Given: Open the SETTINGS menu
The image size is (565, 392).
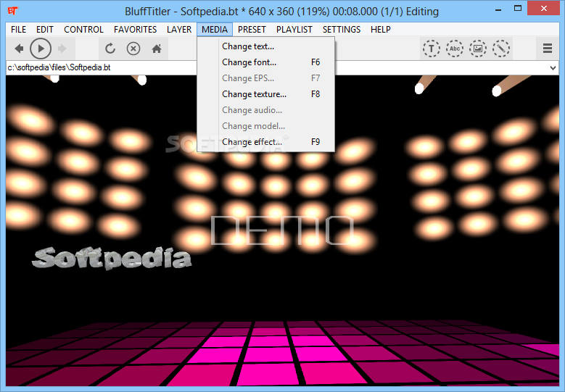Looking at the screenshot, I should (341, 30).
